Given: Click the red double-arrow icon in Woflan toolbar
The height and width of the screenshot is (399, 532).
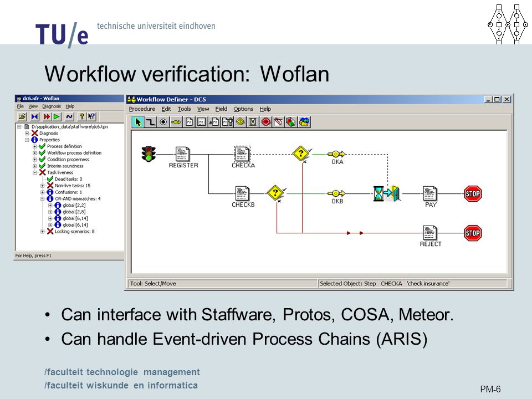Looking at the screenshot, I should click(47, 117).
